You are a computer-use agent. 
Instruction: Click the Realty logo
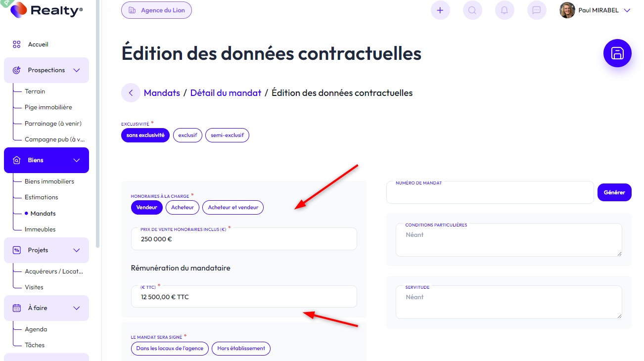(x=47, y=10)
